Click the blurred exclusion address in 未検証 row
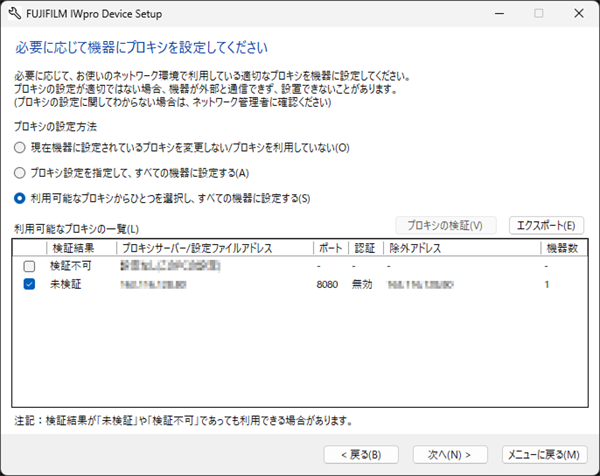Viewport: 600px width, 476px height. tap(421, 285)
